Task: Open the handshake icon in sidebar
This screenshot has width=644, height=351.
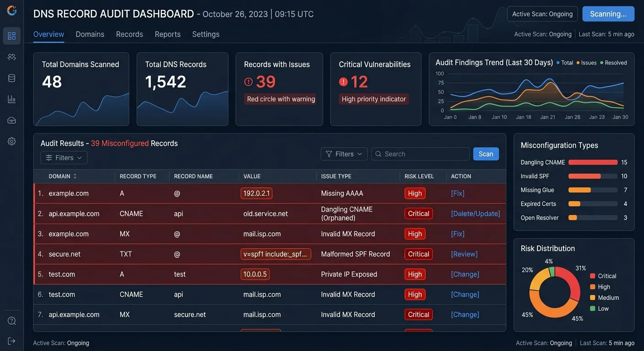Action: coord(12,57)
